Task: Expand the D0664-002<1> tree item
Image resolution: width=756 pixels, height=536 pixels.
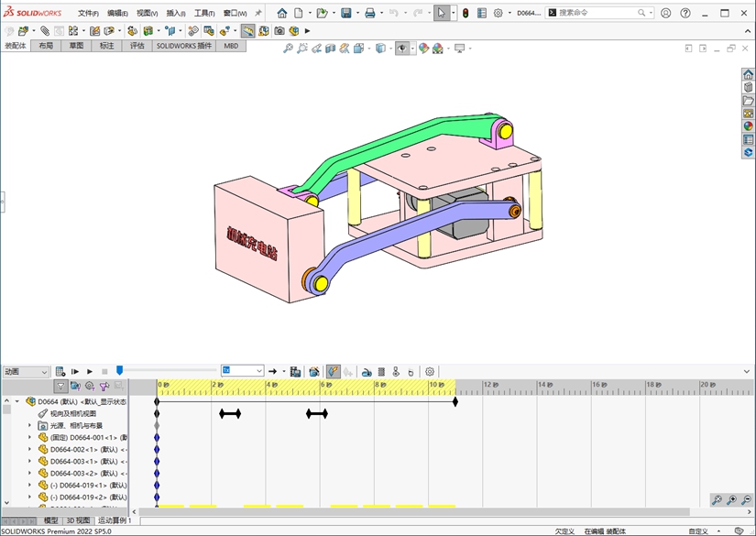Action: coord(29,450)
